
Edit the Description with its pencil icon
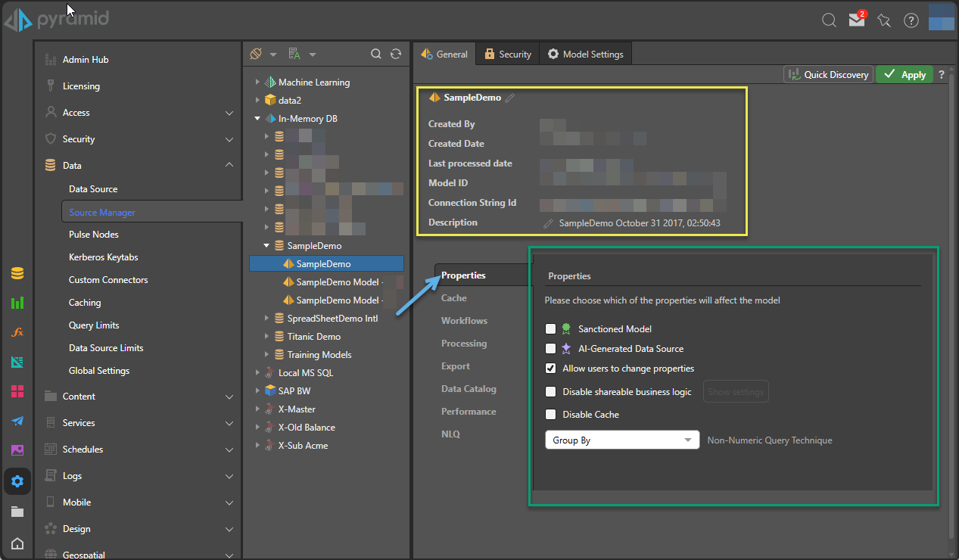(549, 223)
